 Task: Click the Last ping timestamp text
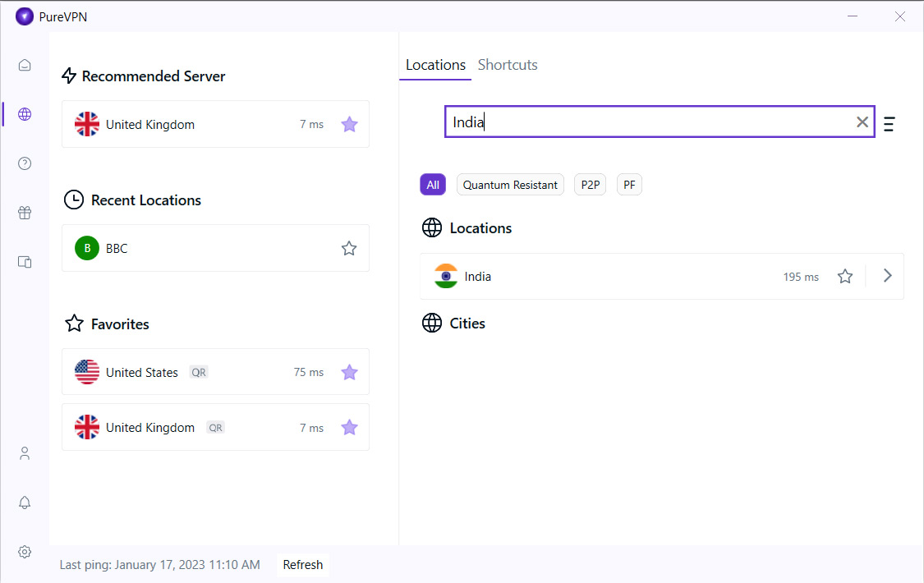coord(159,565)
